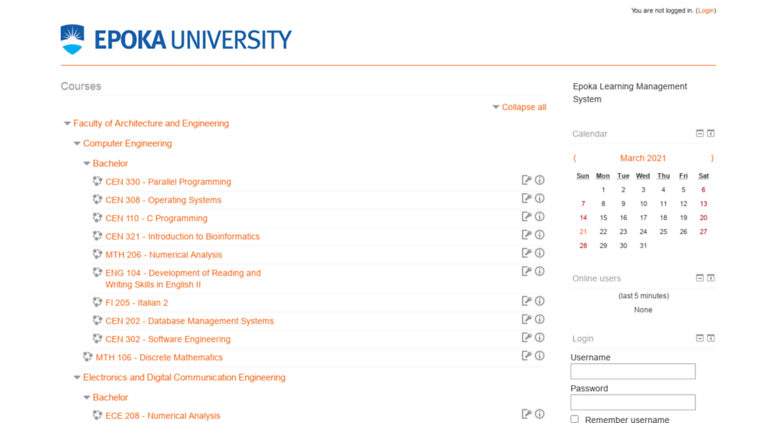Click Collapse all courses
Screen dimensions: 777x423
click(524, 107)
